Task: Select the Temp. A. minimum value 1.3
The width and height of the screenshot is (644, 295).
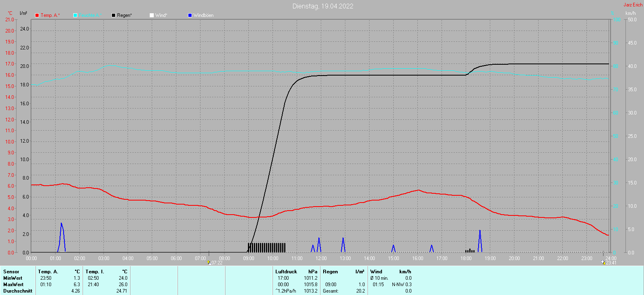Action: pyautogui.click(x=77, y=278)
